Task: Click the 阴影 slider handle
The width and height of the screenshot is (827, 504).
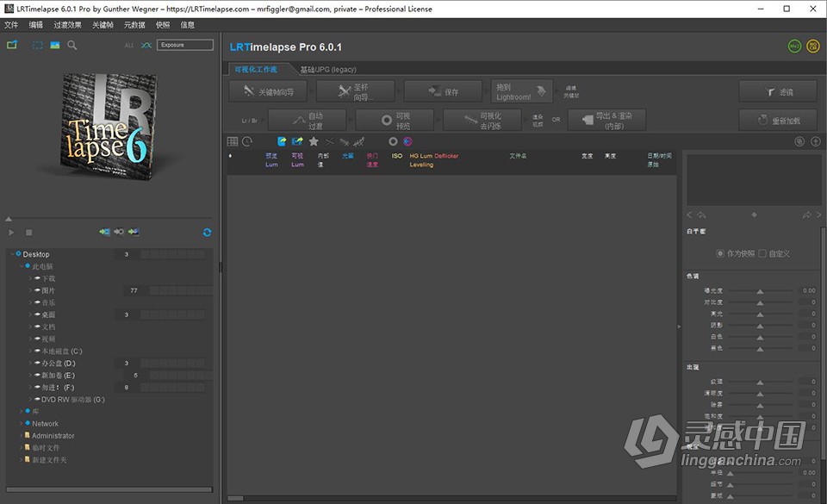Action: tap(760, 326)
